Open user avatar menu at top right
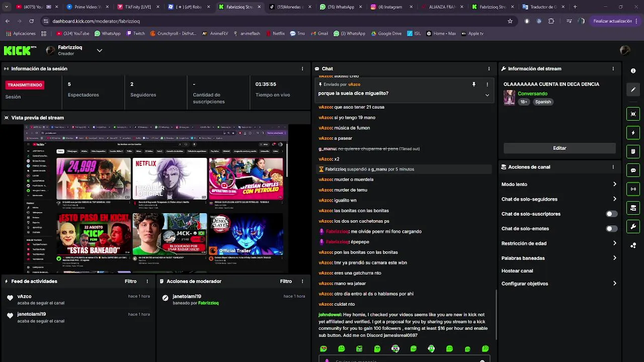Image resolution: width=644 pixels, height=362 pixels. point(625,50)
